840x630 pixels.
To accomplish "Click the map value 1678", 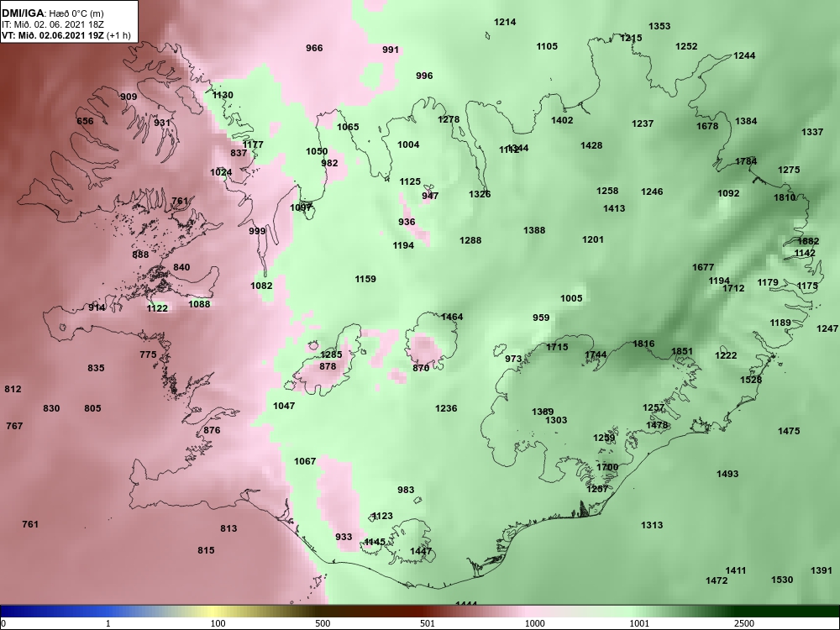I will 707,127.
